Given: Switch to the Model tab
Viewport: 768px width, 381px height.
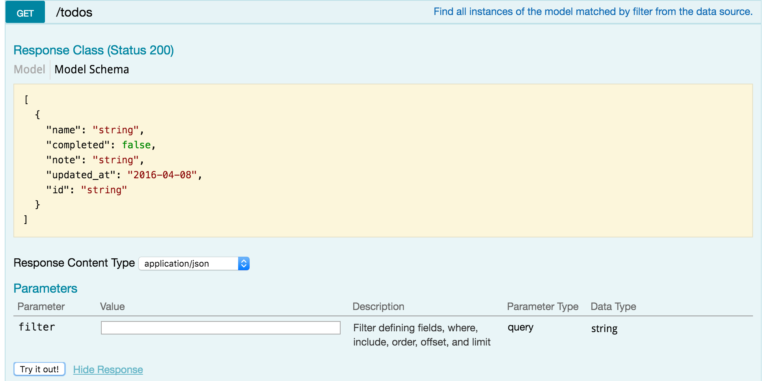Looking at the screenshot, I should click(x=29, y=70).
